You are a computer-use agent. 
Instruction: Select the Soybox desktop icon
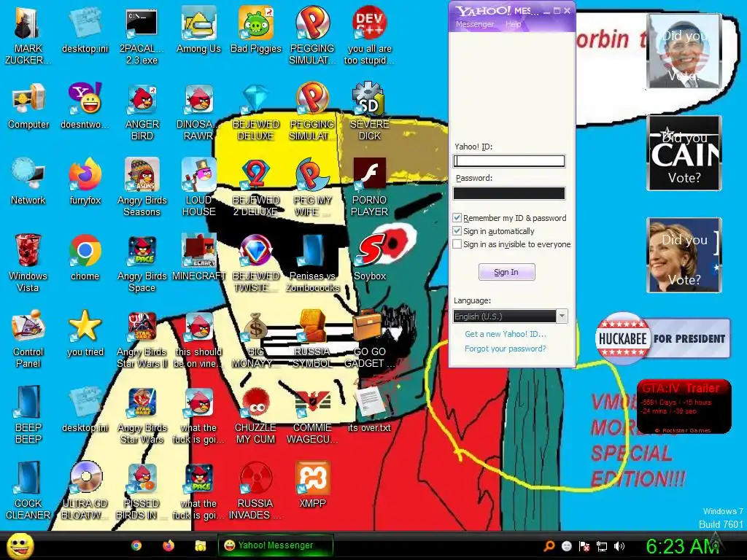click(x=370, y=257)
